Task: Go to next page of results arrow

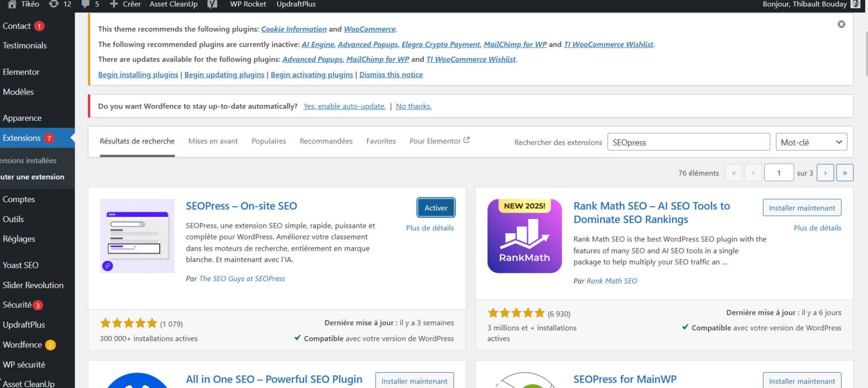Action: point(825,173)
